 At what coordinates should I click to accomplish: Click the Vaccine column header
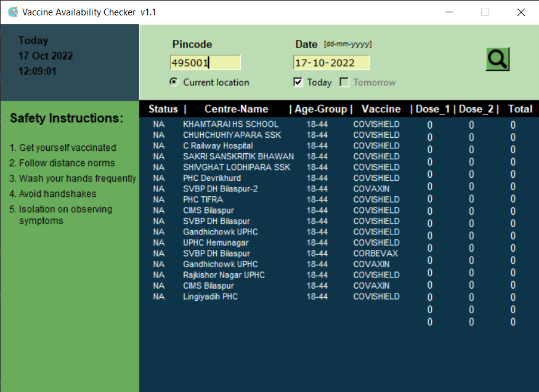click(x=381, y=109)
